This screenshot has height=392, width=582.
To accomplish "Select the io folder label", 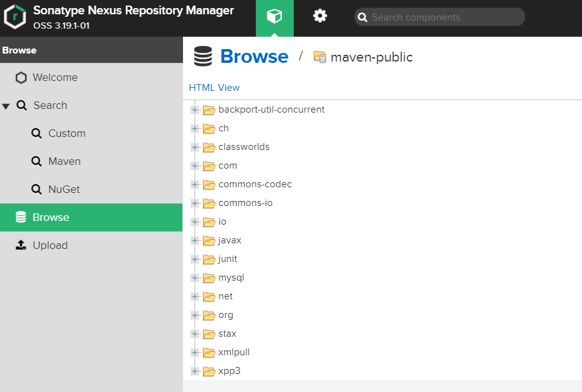I will 222,222.
